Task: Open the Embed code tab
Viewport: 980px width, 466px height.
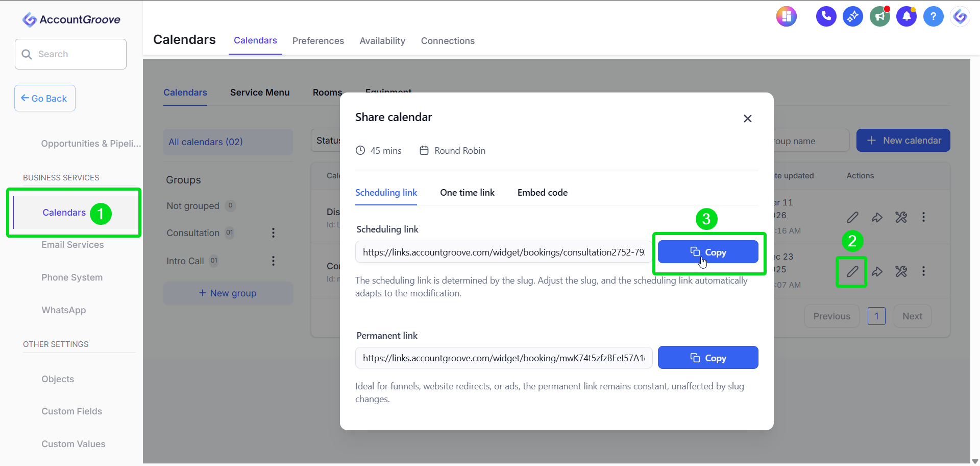Action: pos(543,193)
